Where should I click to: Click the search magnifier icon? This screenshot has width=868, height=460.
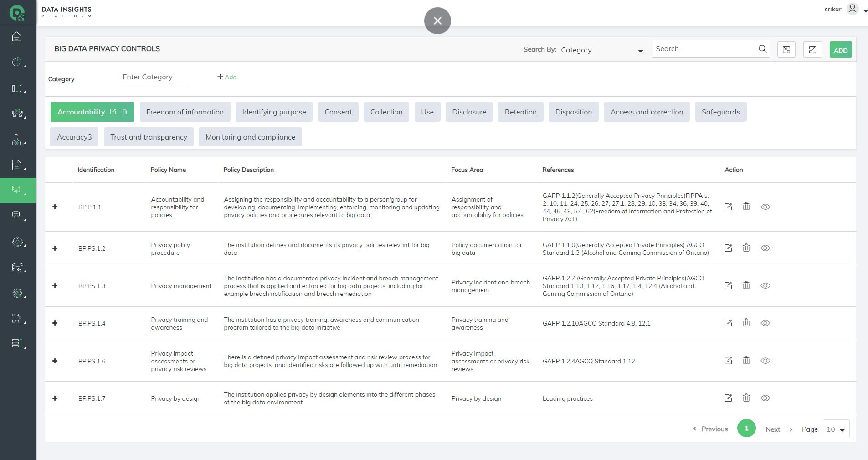(x=762, y=49)
